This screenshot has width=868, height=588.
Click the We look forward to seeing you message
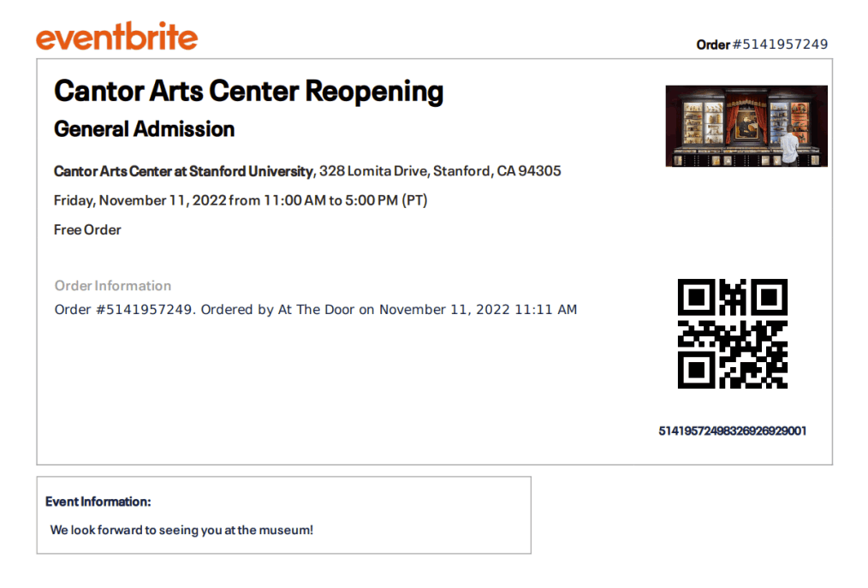[x=181, y=530]
